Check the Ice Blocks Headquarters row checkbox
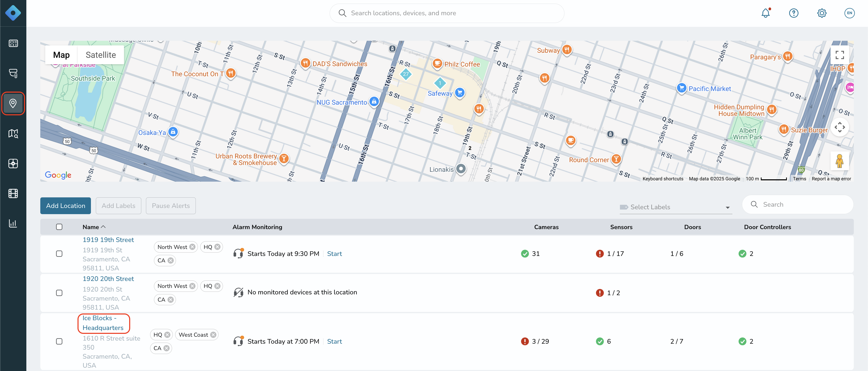This screenshot has width=868, height=371. click(x=59, y=341)
